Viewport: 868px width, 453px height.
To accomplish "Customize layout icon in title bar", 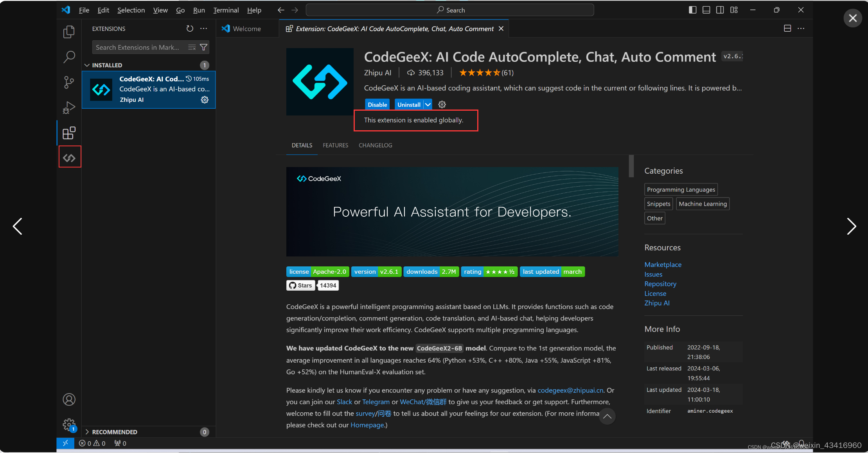I will click(734, 10).
